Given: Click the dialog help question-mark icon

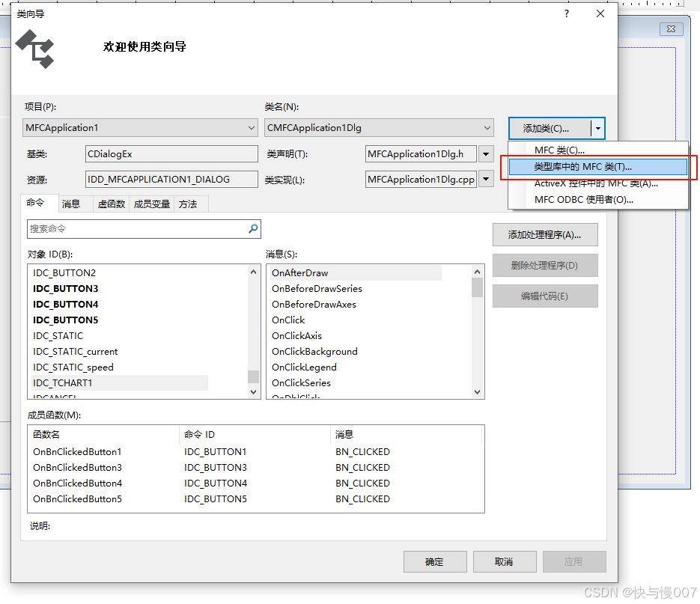Looking at the screenshot, I should pos(566,13).
